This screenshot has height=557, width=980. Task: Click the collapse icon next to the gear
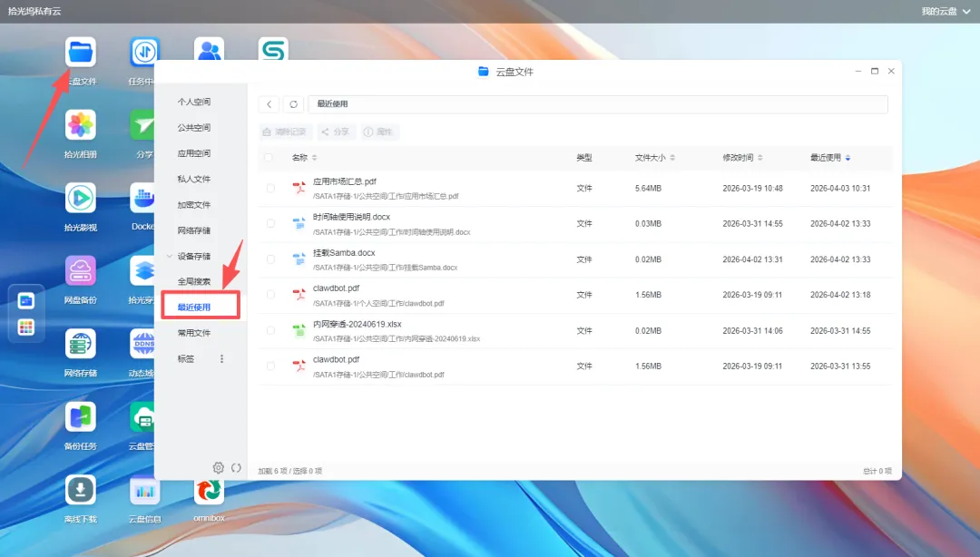coord(236,467)
